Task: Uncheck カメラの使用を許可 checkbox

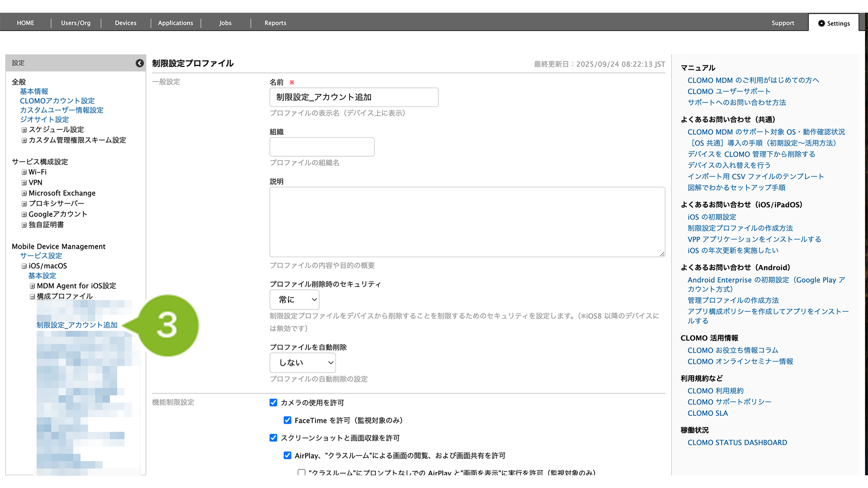Action: [x=273, y=403]
